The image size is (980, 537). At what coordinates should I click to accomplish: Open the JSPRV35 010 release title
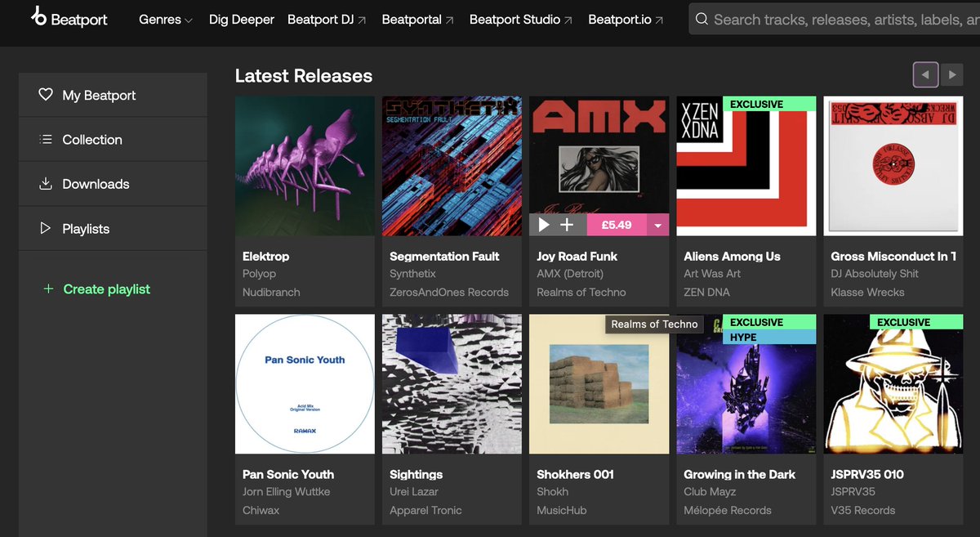[x=867, y=474]
